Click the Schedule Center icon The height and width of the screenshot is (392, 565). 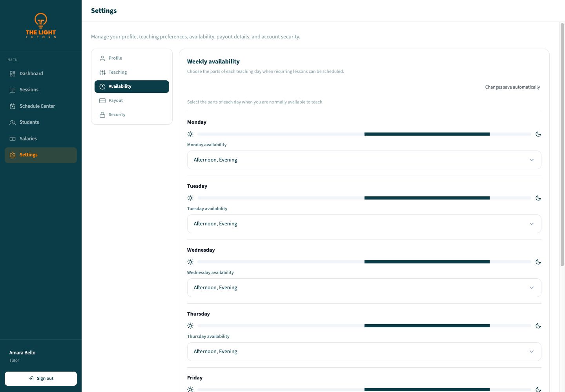pos(13,106)
